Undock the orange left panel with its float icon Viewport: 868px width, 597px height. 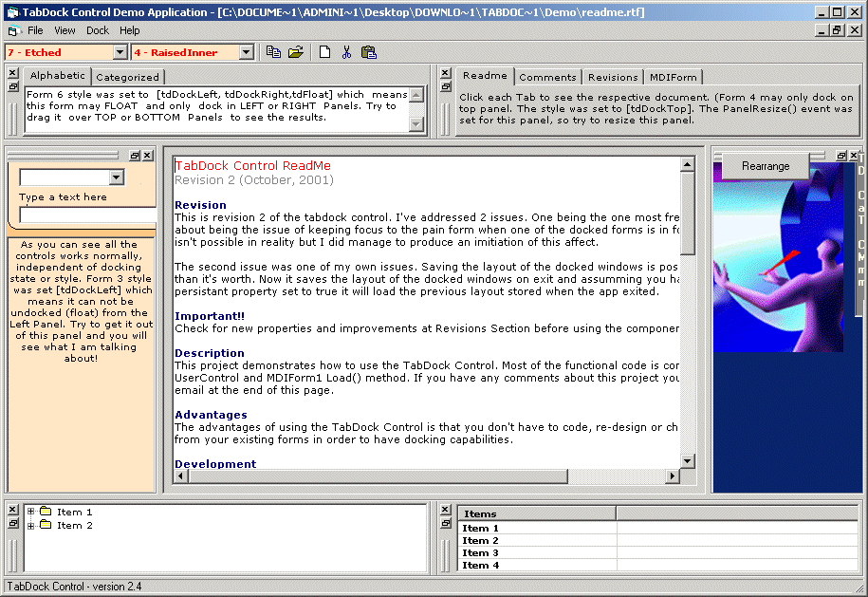tap(135, 156)
